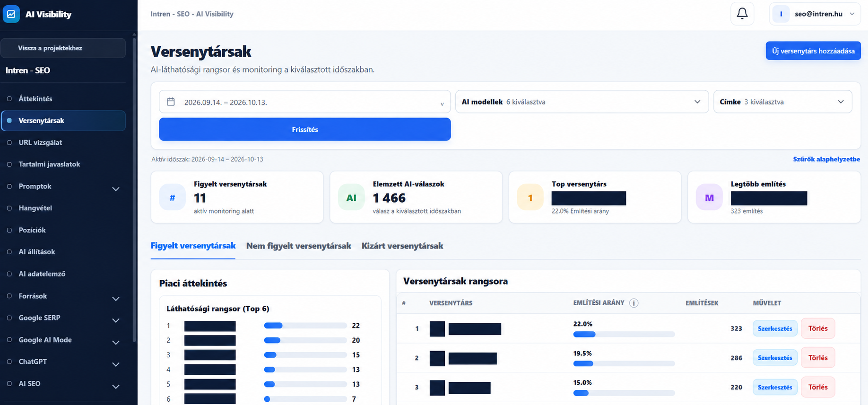The image size is (868, 405).
Task: Click the bullet icon next to Hangvétel
Action: (x=9, y=208)
